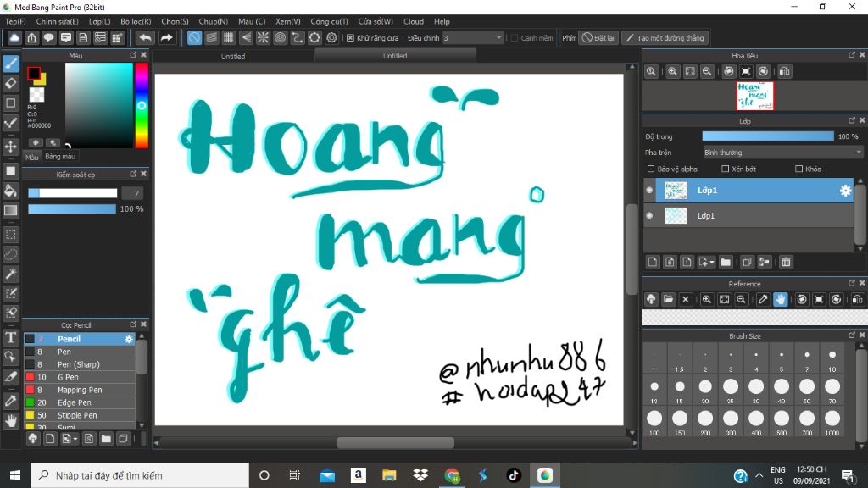
Task: Adjust the Độ trong opacity slider
Action: pyautogui.click(x=768, y=136)
